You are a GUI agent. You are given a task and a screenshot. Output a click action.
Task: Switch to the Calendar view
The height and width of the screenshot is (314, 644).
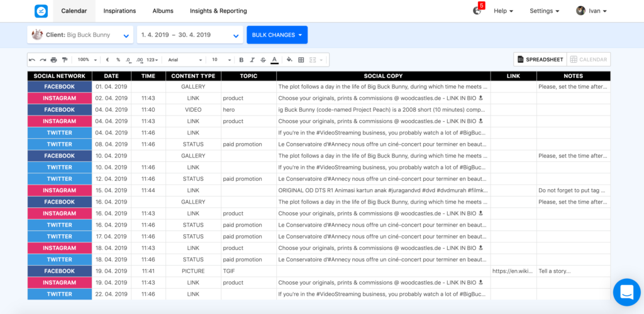pyautogui.click(x=589, y=60)
